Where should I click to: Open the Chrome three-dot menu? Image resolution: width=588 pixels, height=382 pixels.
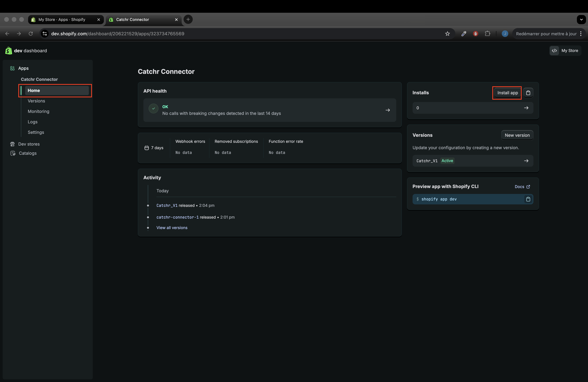(x=581, y=34)
